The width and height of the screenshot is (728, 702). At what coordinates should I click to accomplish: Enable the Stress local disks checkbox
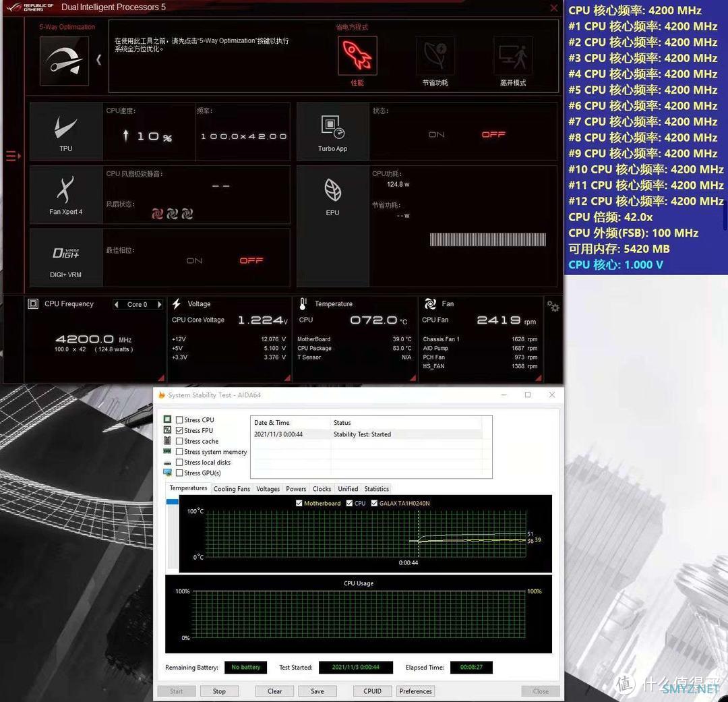click(179, 463)
